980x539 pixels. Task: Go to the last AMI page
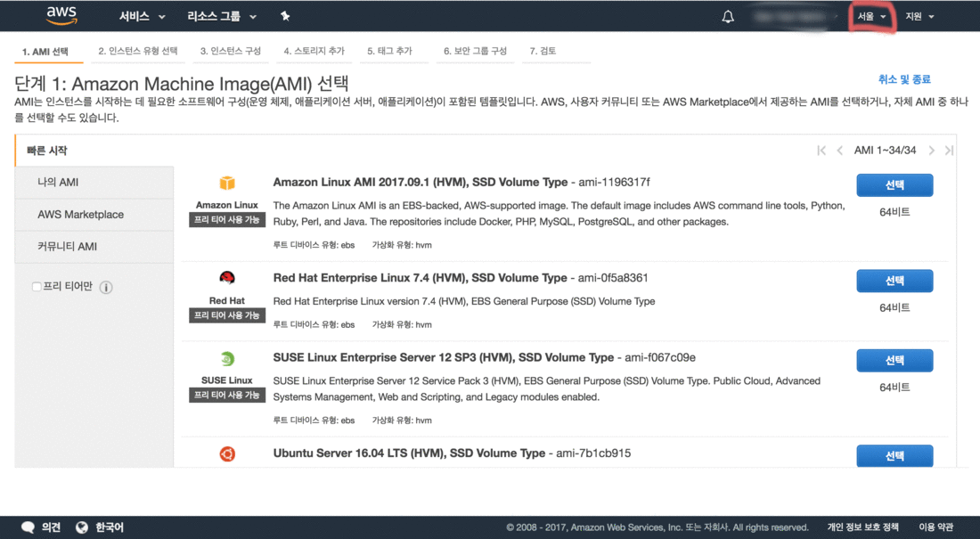(x=949, y=151)
